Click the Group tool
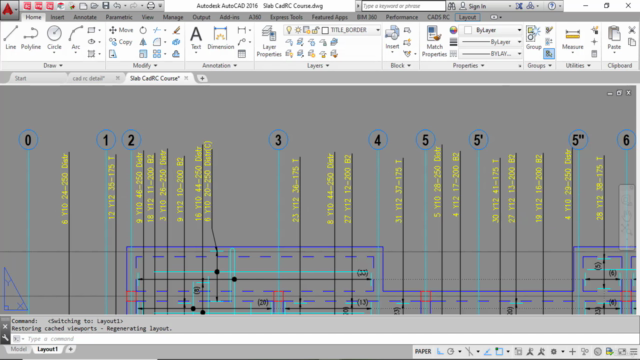640x360 pixels. pos(533,38)
